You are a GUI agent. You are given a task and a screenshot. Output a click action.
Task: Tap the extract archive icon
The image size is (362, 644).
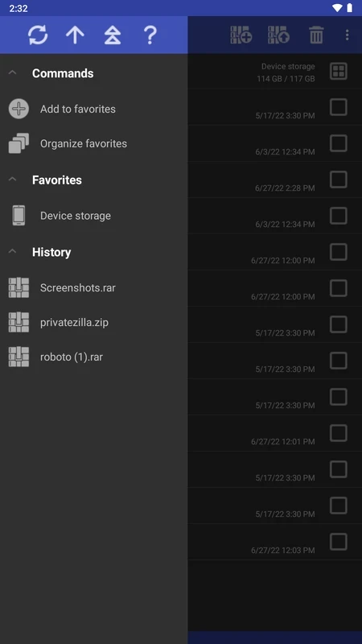pyautogui.click(x=278, y=35)
